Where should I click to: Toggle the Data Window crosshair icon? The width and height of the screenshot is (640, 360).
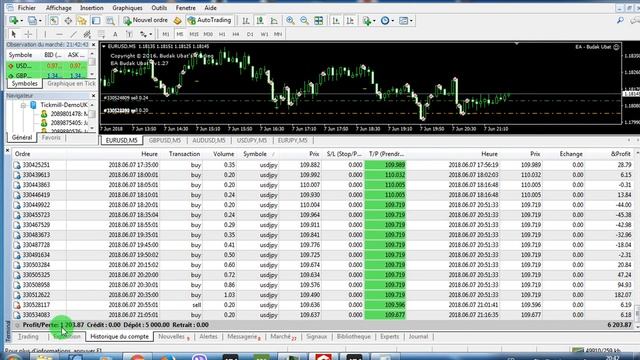68,20
